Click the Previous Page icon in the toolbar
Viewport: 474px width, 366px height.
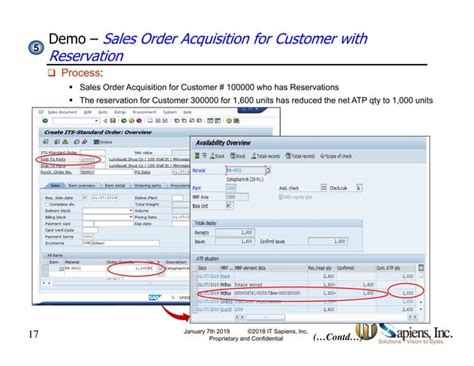point(184,121)
